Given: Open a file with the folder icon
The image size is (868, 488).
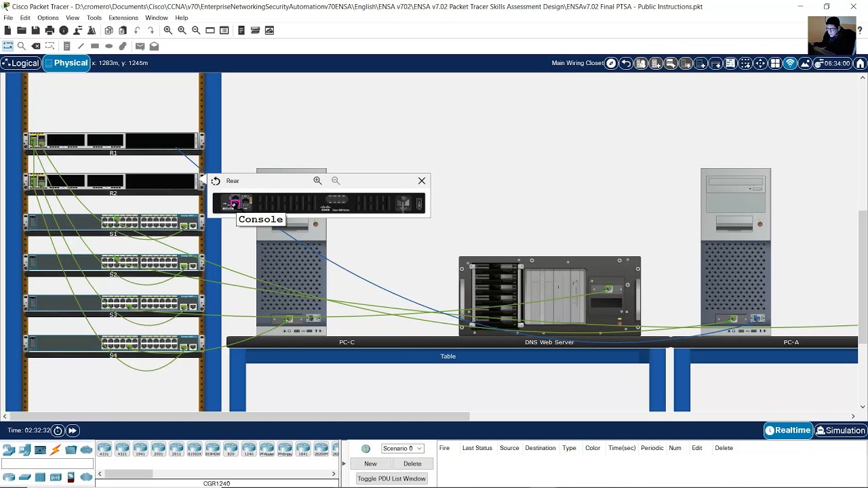Looking at the screenshot, I should pyautogui.click(x=22, y=30).
